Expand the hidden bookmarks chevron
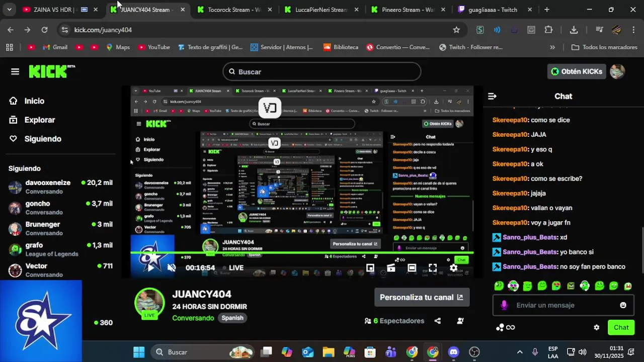Image resolution: width=644 pixels, height=362 pixels. coord(552,47)
